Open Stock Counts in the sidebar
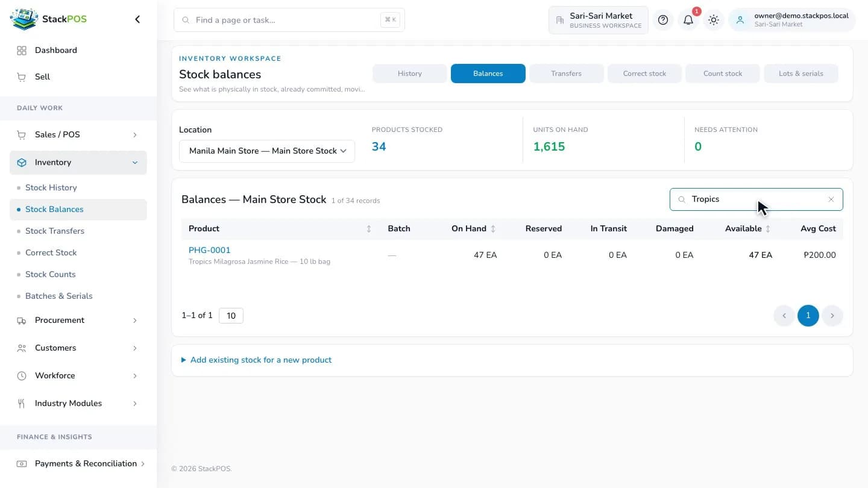This screenshot has width=868, height=488. tap(78, 275)
